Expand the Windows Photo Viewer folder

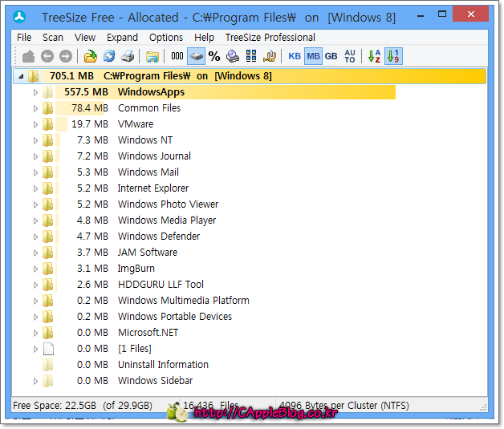pyautogui.click(x=35, y=204)
